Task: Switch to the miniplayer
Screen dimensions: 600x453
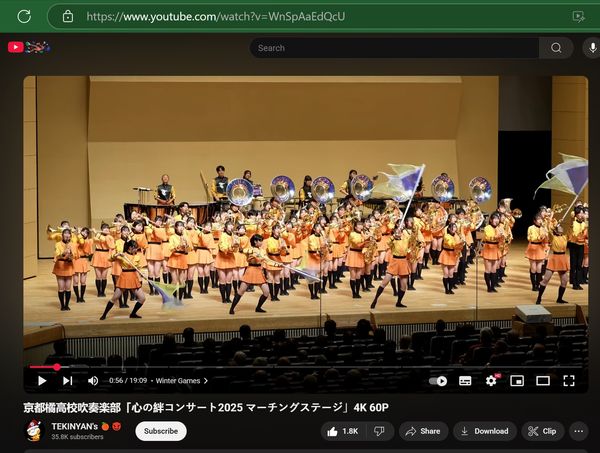Action: click(x=517, y=381)
